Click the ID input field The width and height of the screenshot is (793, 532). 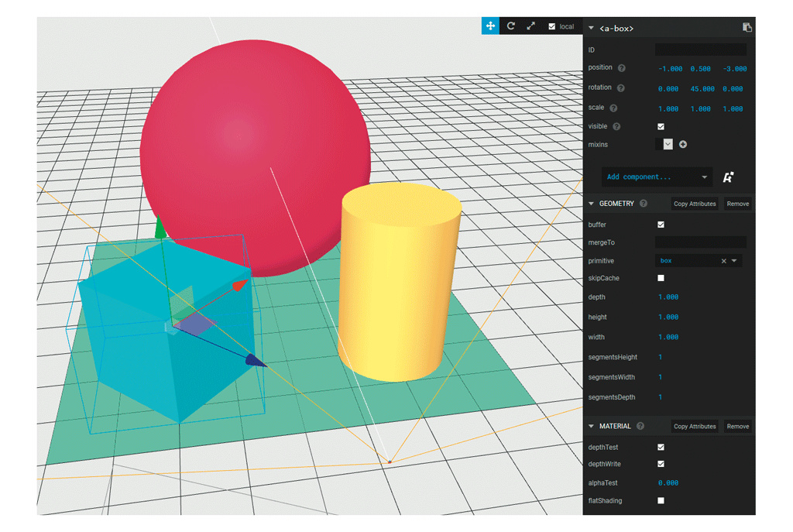point(700,50)
